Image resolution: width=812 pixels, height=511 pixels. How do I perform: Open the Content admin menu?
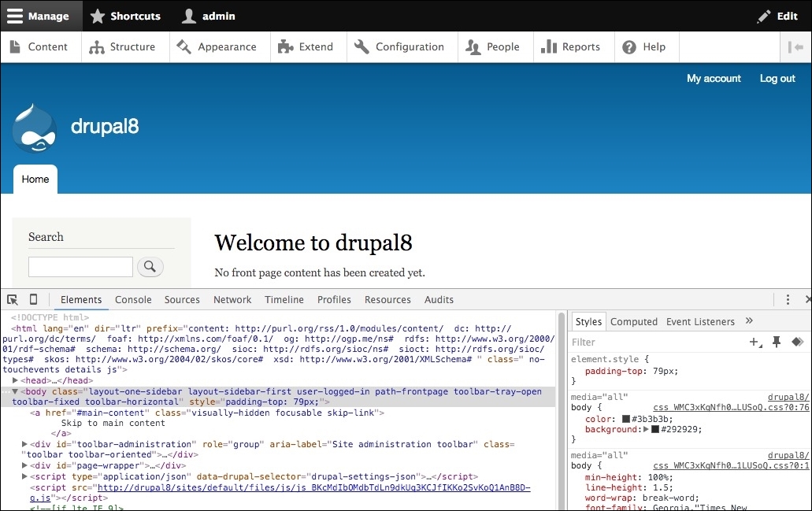tap(41, 47)
